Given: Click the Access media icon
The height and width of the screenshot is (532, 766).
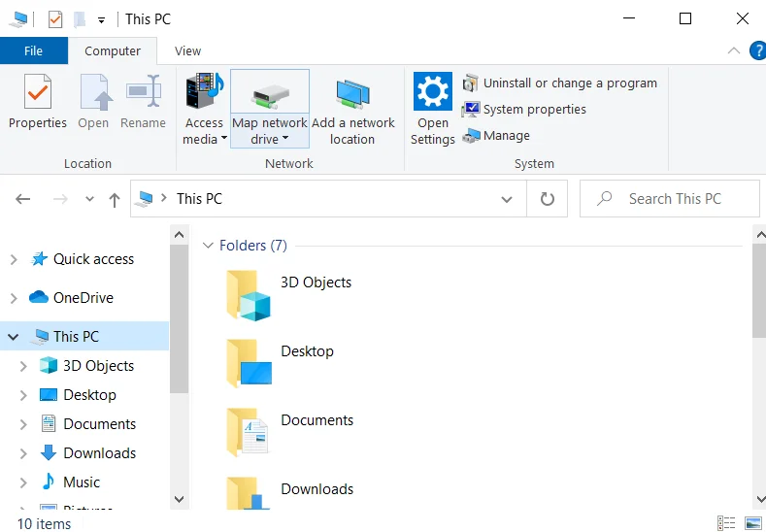Looking at the screenshot, I should (204, 91).
